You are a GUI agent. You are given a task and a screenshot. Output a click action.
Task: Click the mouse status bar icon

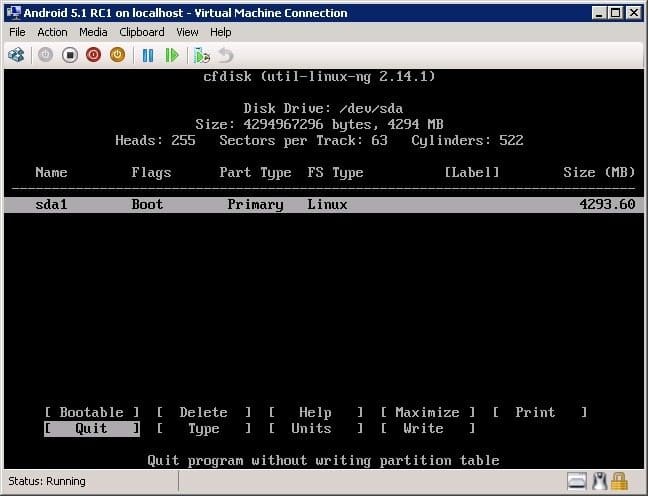pos(600,482)
